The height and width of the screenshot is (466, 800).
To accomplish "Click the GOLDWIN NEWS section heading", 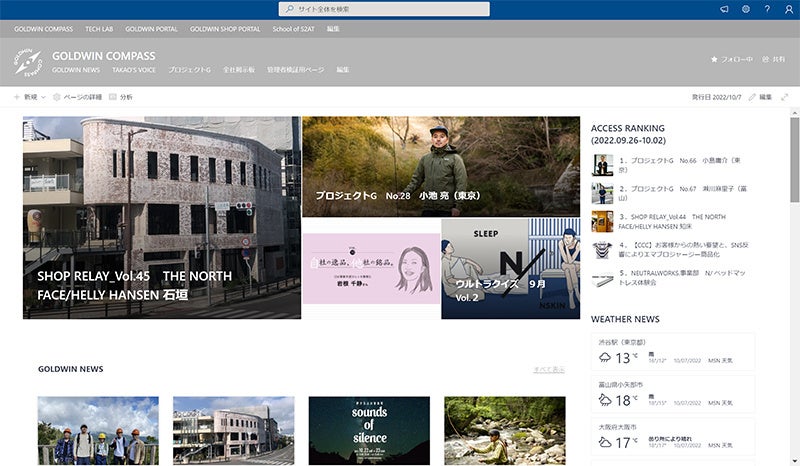I will coord(70,369).
